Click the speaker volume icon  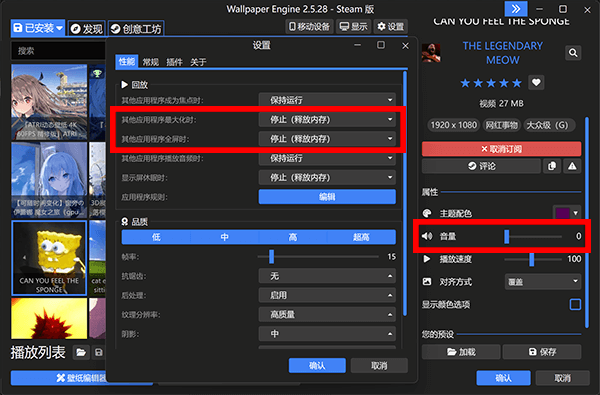427,236
